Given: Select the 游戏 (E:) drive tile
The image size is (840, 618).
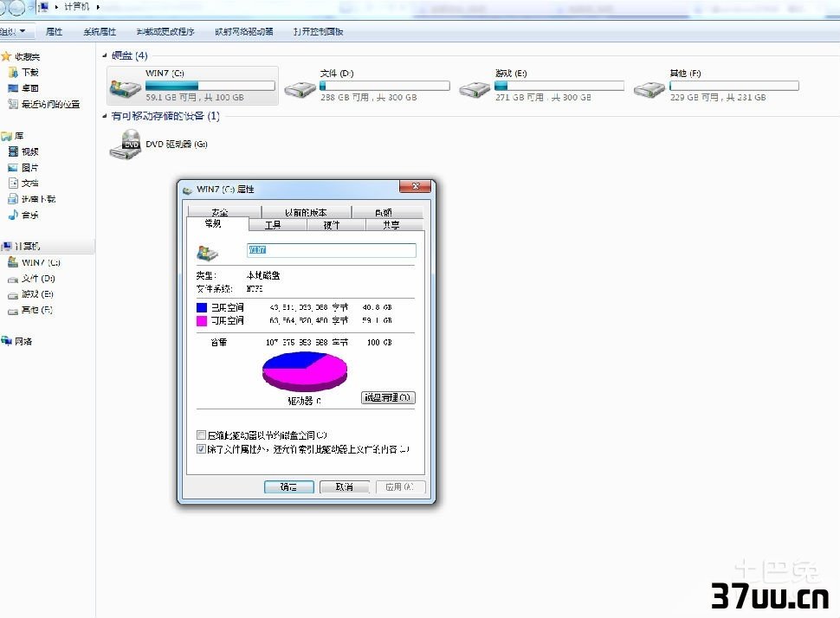Looking at the screenshot, I should tap(541, 85).
